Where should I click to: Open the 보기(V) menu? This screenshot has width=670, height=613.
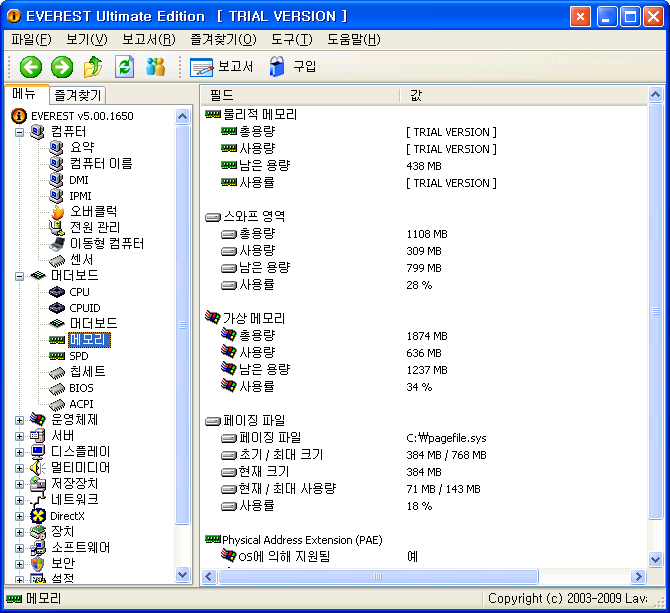(87, 40)
